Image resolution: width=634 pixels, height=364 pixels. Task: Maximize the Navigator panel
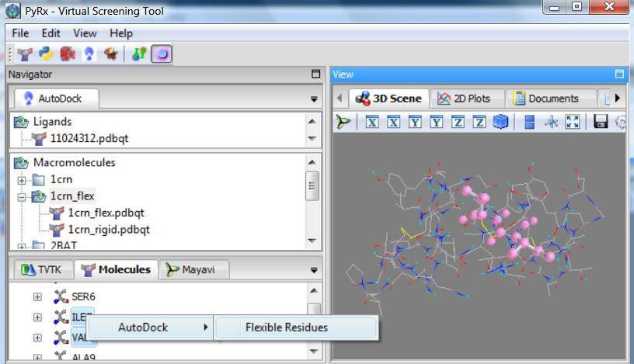pyautogui.click(x=315, y=74)
